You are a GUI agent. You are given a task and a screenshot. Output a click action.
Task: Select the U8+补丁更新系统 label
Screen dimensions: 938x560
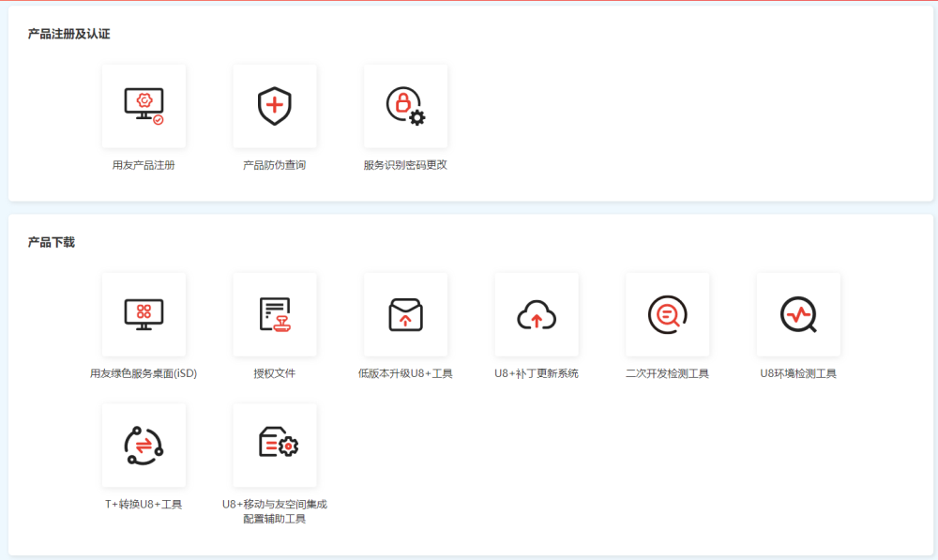click(x=537, y=373)
